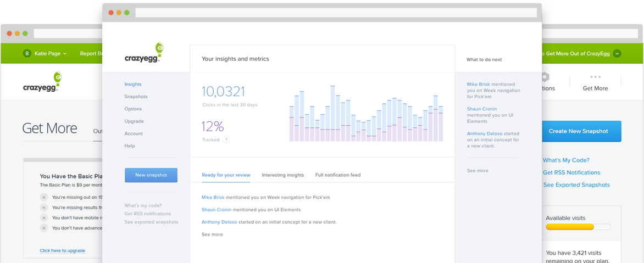Screen dimensions: 644x263
Task: Click See more under the review list
Action: pos(212,234)
